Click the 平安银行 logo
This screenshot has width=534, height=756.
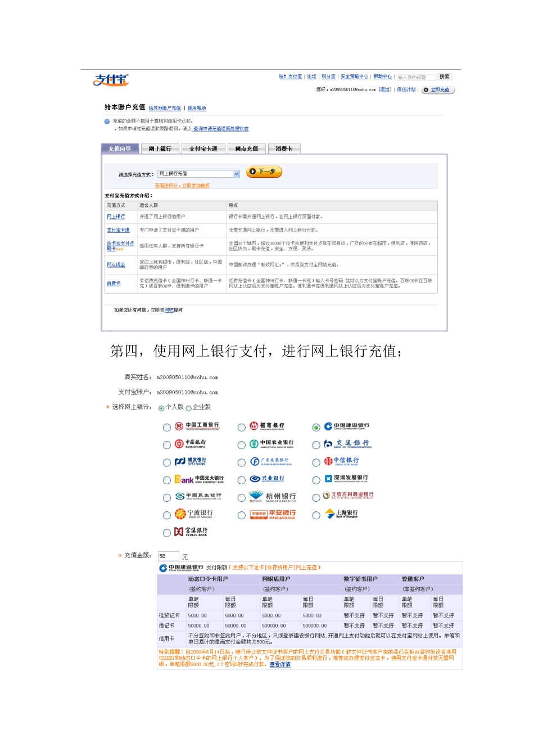click(x=273, y=515)
